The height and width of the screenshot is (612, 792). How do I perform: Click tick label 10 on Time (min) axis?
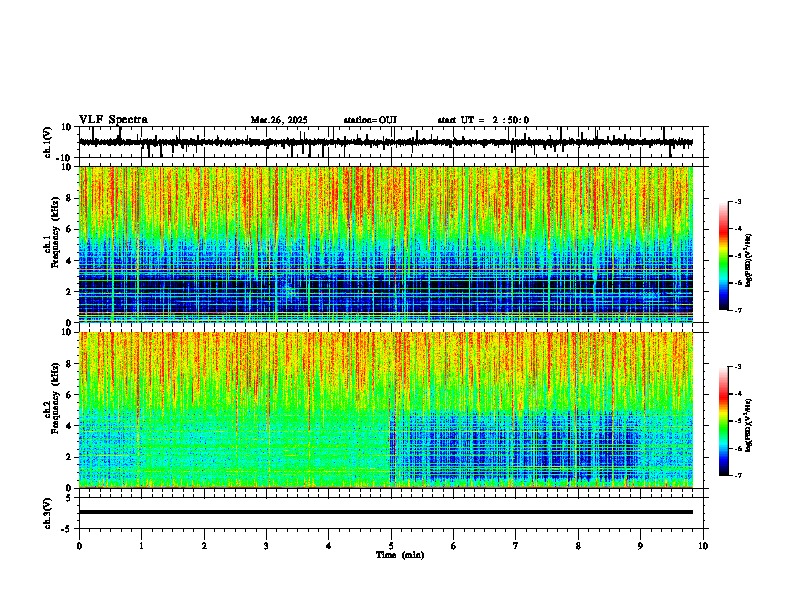pyautogui.click(x=703, y=546)
